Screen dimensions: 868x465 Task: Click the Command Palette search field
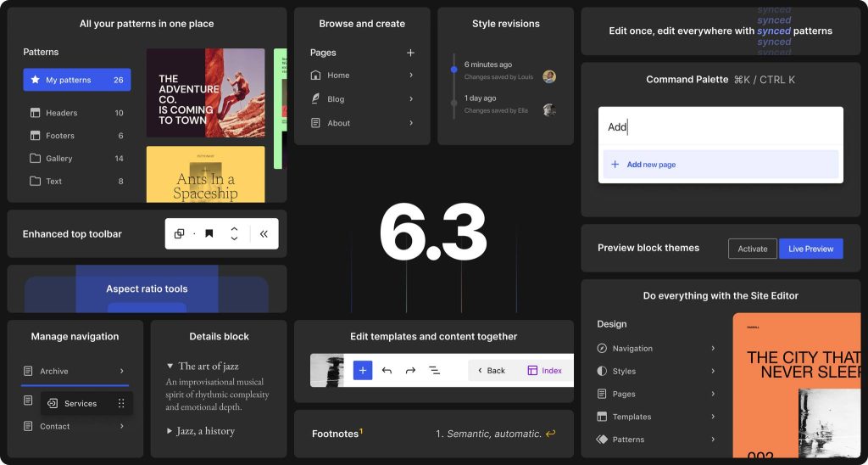(x=721, y=127)
